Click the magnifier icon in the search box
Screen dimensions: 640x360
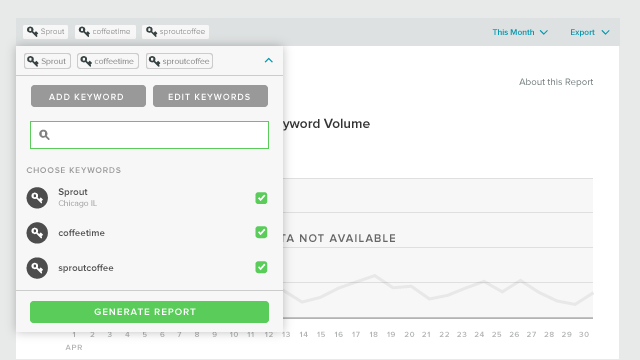coord(44,135)
